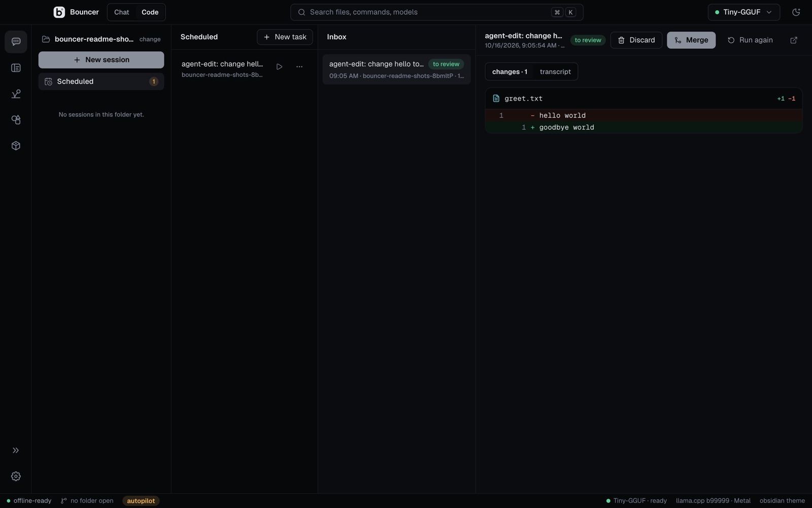
Task: Change the current folder
Action: coord(150,39)
